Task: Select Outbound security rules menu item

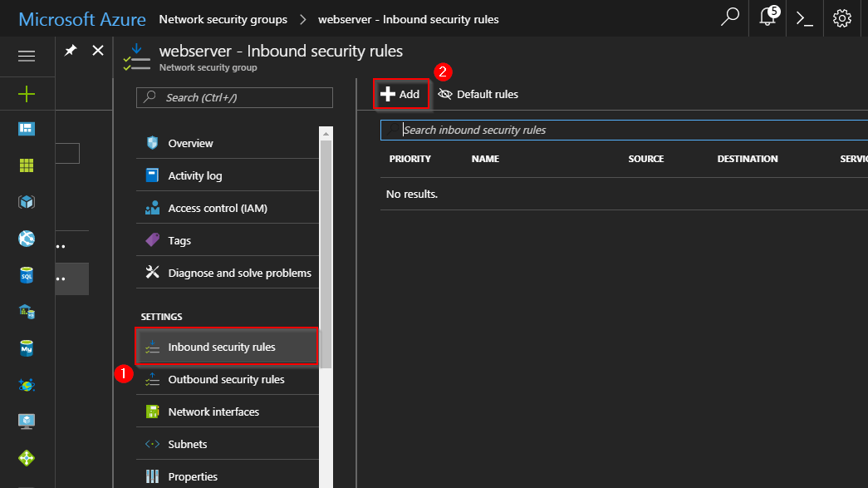Action: [228, 379]
